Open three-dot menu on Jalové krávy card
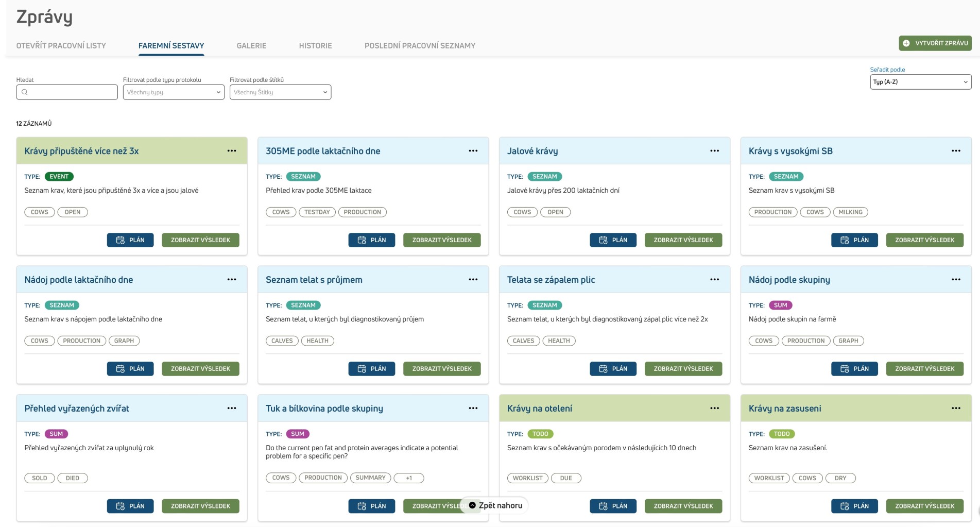Screen dimensions: 980x527 (x=715, y=151)
